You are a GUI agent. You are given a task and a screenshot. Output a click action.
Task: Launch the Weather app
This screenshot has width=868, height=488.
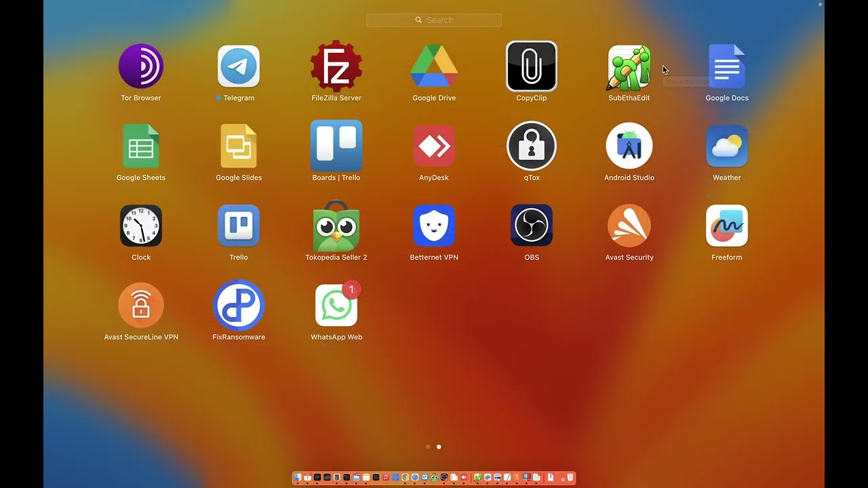pyautogui.click(x=727, y=146)
